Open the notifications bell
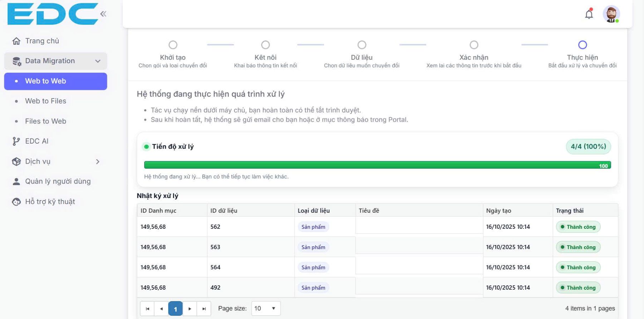644x319 pixels. click(589, 14)
